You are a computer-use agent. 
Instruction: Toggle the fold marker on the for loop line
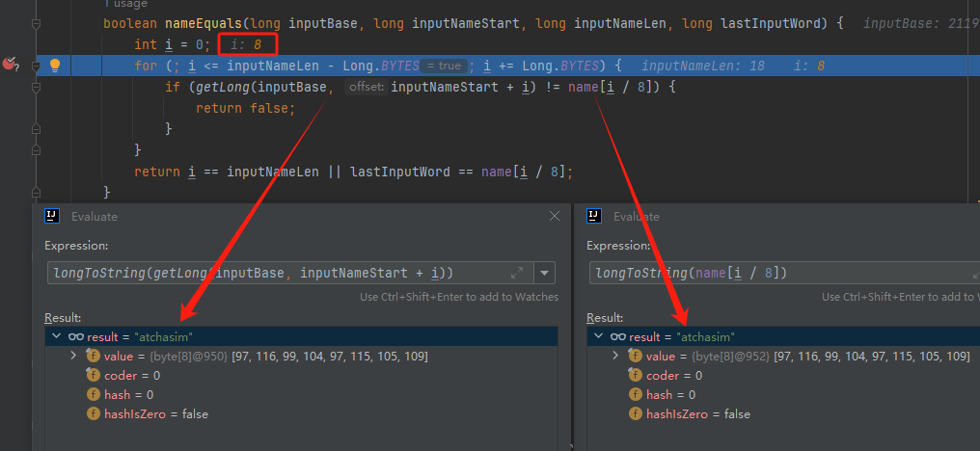tap(36, 65)
